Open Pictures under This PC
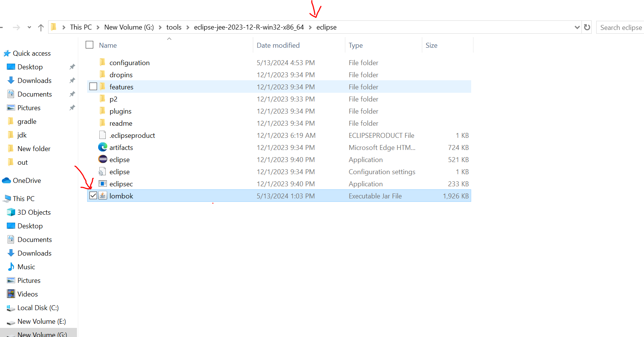644x337 pixels. (29, 281)
